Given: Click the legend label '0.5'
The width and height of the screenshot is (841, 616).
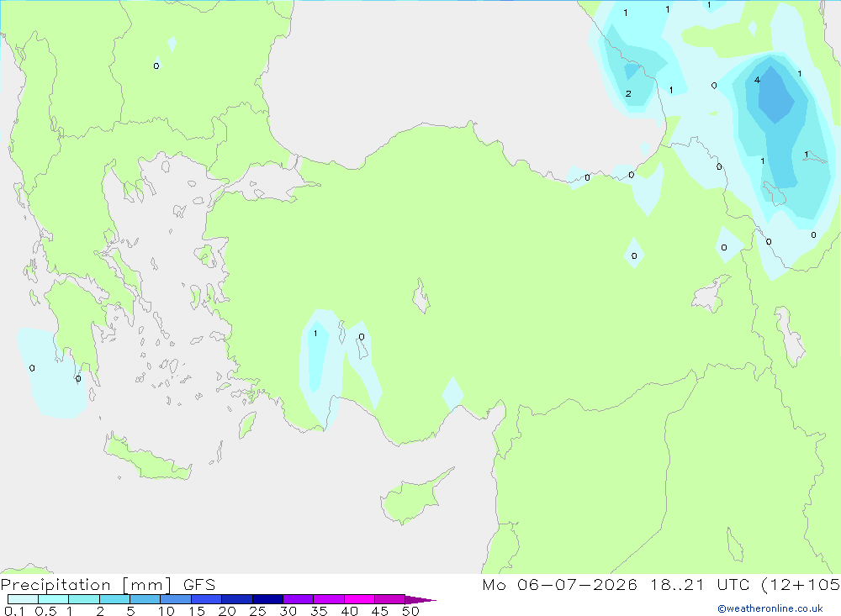Looking at the screenshot, I should point(45,611).
